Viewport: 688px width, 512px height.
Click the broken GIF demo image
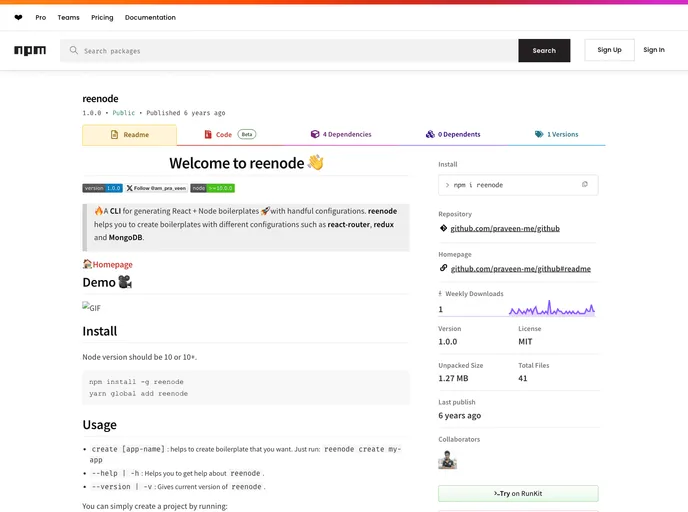(x=91, y=307)
